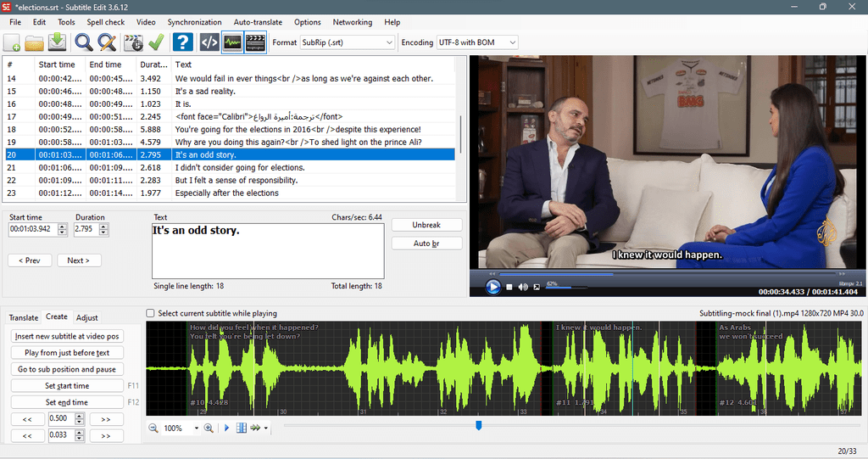
Task: Enable Select current subtitle while playing
Action: click(150, 313)
